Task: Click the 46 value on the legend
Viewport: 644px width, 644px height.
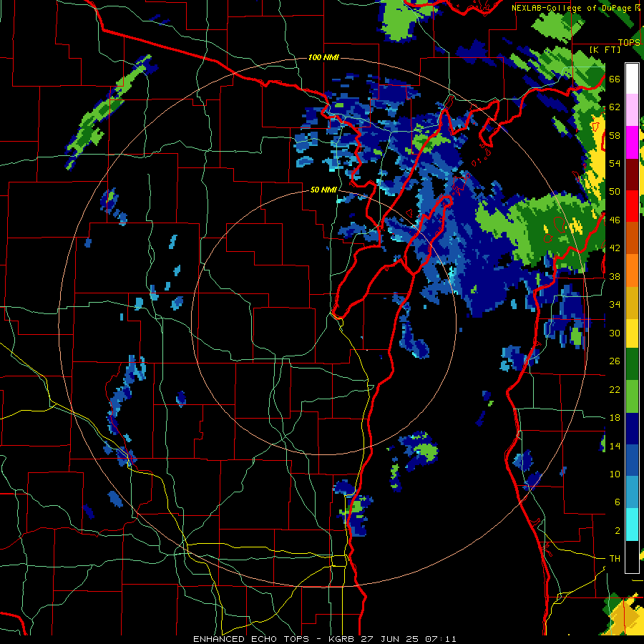Action: 615,220
